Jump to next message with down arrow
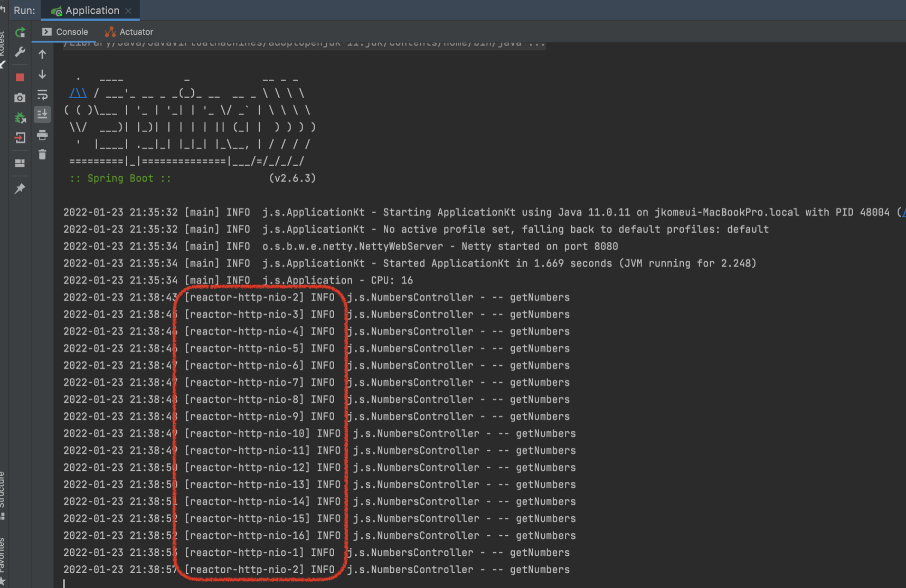The height and width of the screenshot is (588, 906). coord(42,74)
